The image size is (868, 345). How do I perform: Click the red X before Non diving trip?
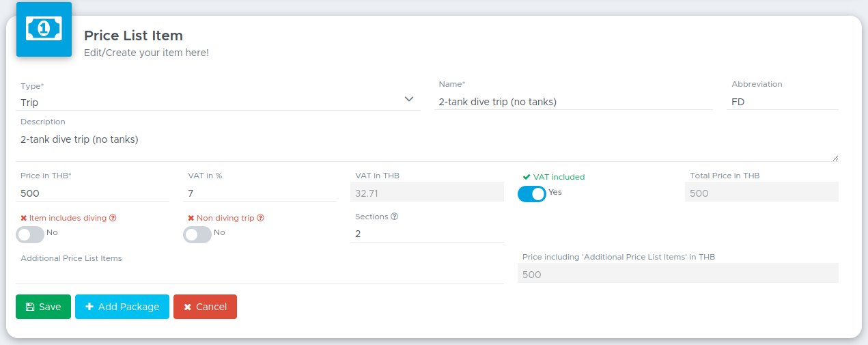coord(191,218)
